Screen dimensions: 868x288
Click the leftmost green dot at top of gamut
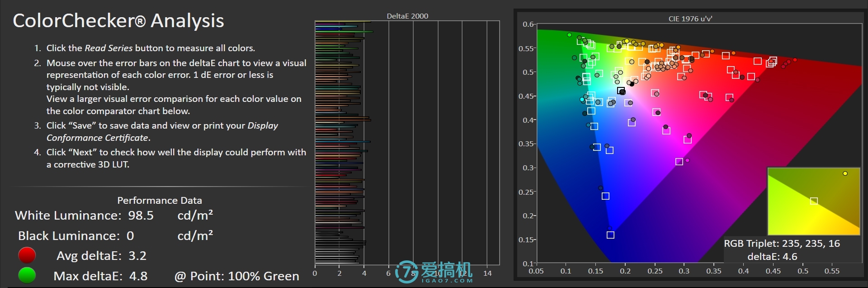pos(569,35)
